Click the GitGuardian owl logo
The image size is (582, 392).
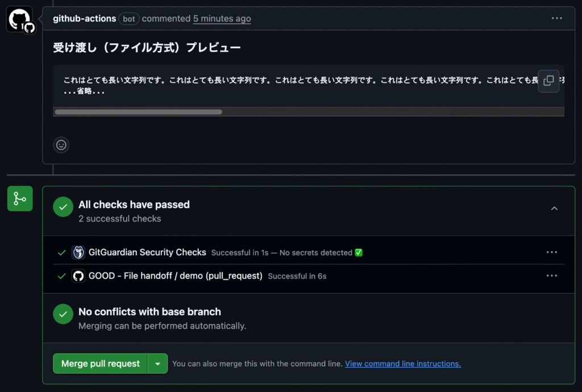point(78,253)
